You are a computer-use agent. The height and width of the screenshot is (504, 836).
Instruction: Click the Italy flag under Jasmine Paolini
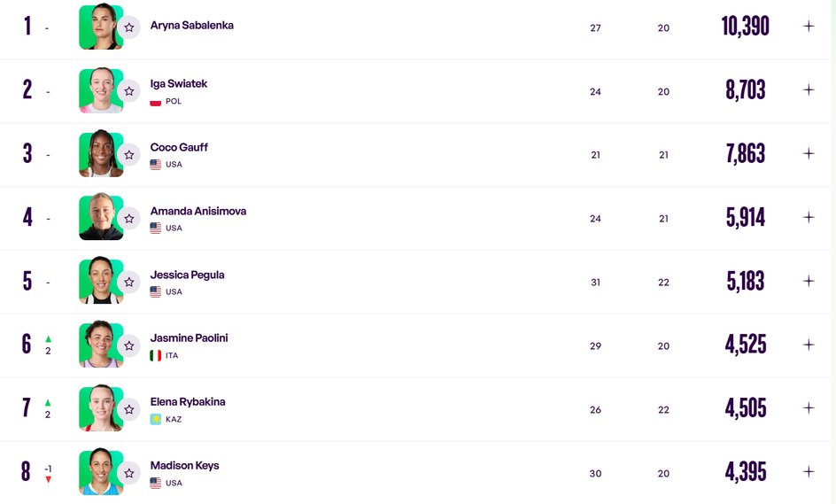point(156,355)
